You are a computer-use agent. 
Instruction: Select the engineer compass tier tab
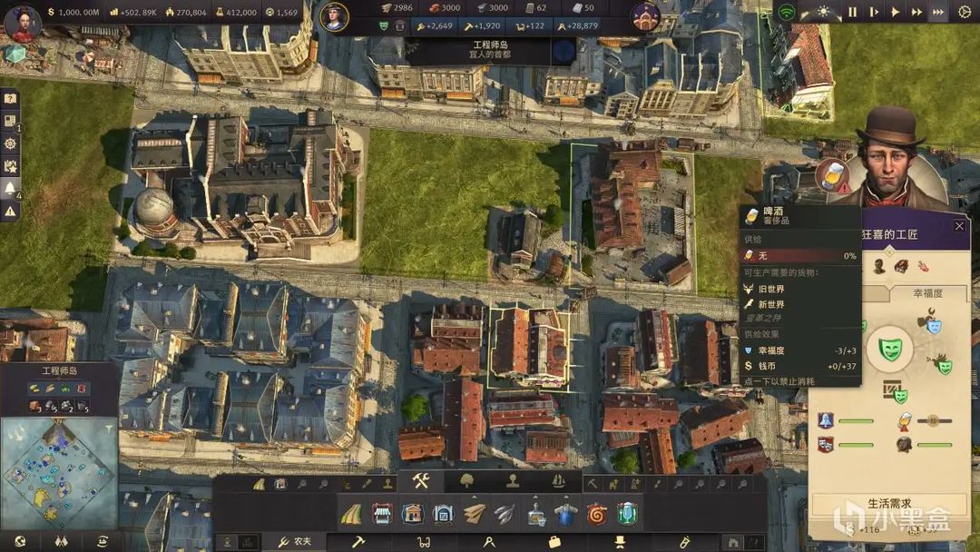click(489, 542)
